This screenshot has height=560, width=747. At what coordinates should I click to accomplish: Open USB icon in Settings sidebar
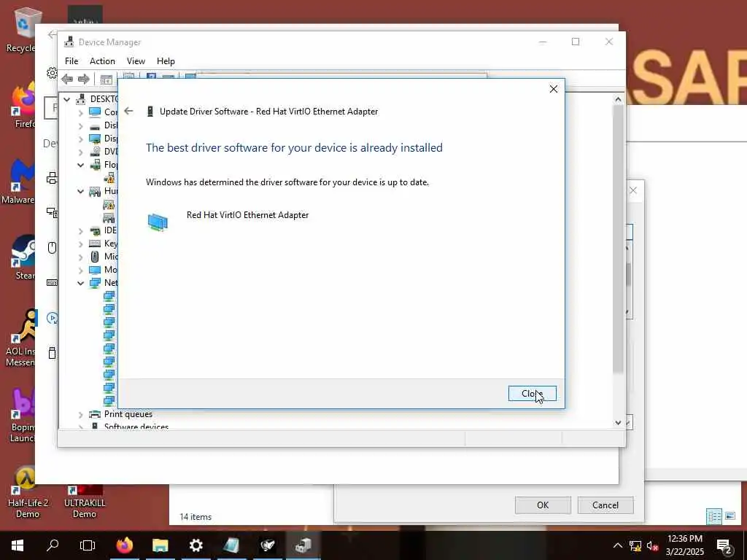[52, 353]
